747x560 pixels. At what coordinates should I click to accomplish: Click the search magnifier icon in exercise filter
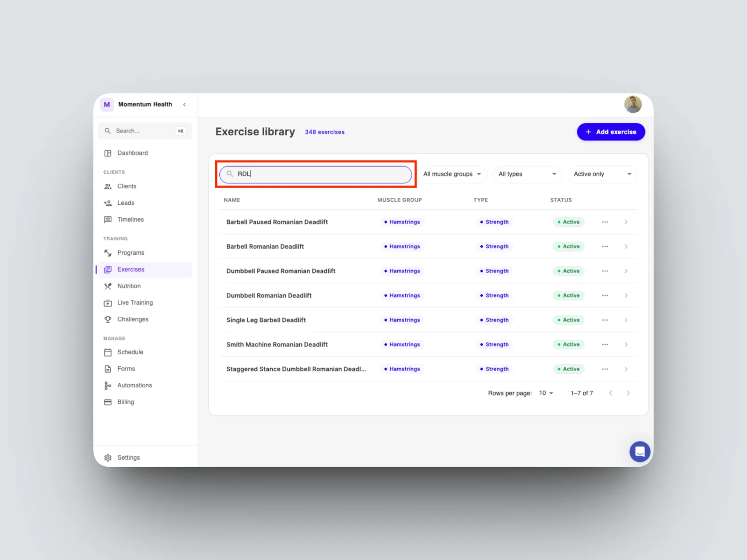point(230,174)
